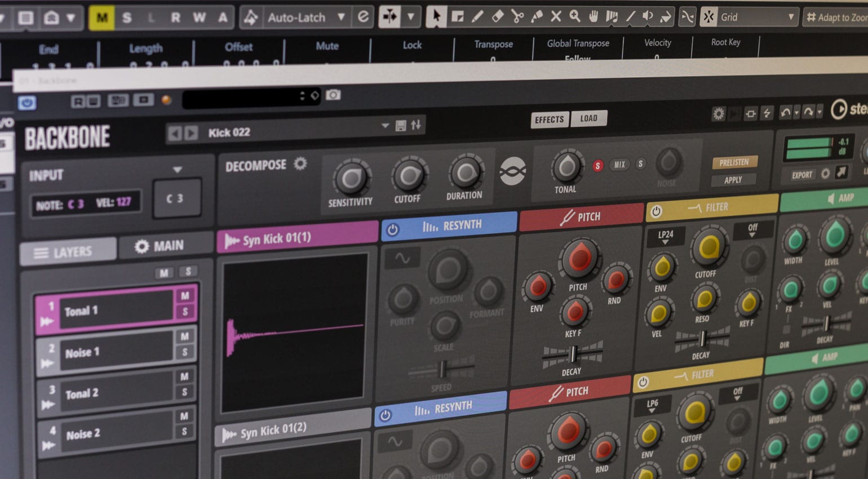This screenshot has height=479, width=868.
Task: Mute the Noise 2 layer
Action: (x=184, y=416)
